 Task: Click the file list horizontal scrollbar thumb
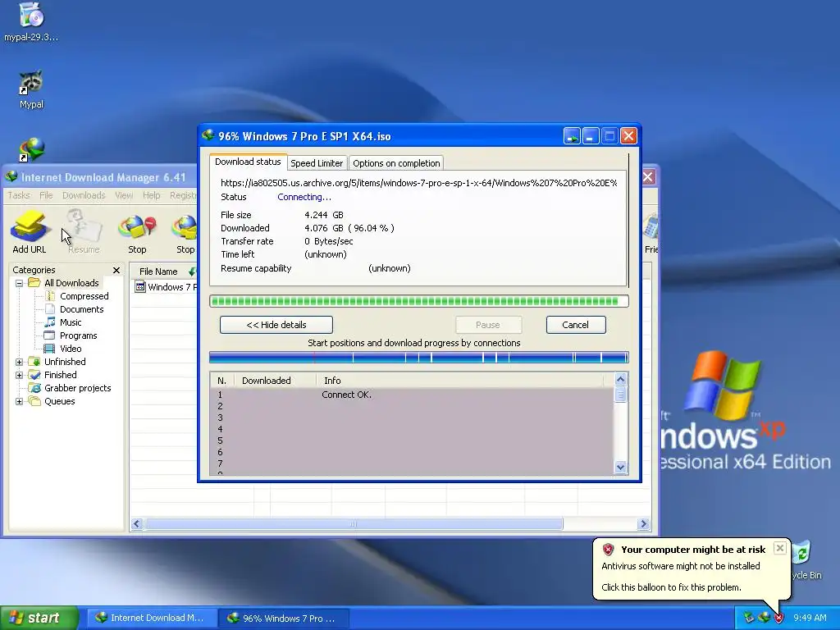pos(354,524)
